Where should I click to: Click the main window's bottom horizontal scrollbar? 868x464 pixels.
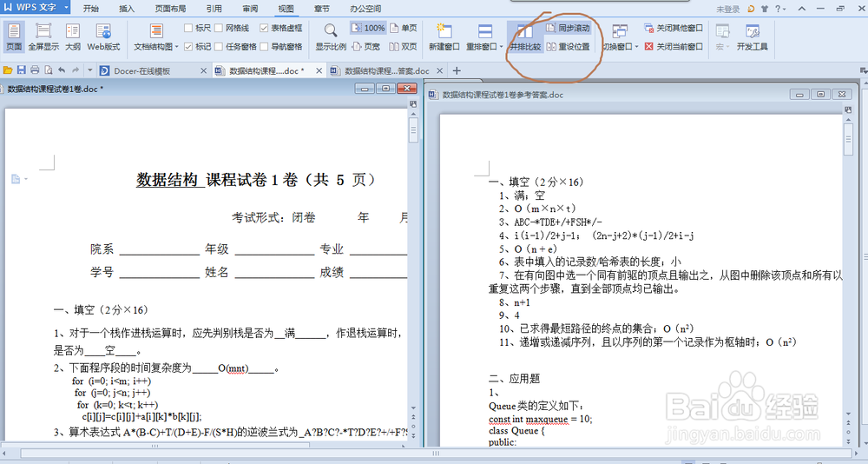tap(437, 453)
